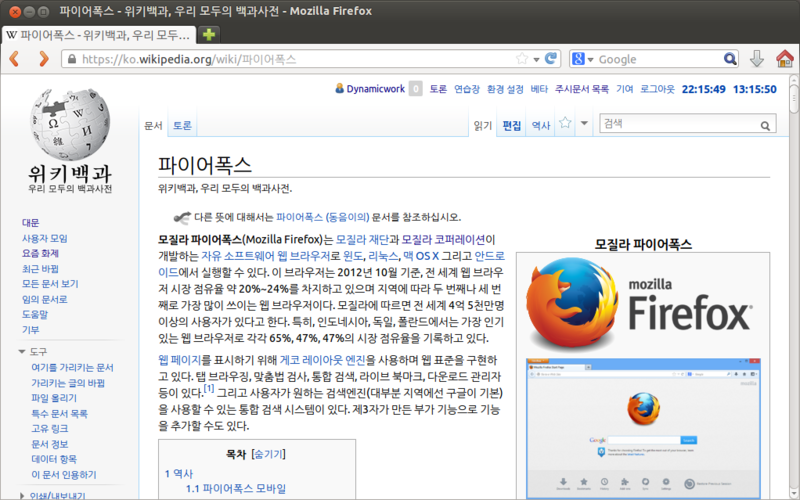Open the 주시문서 목록 link
Image resolution: width=800 pixels, height=500 pixels.
pos(582,89)
